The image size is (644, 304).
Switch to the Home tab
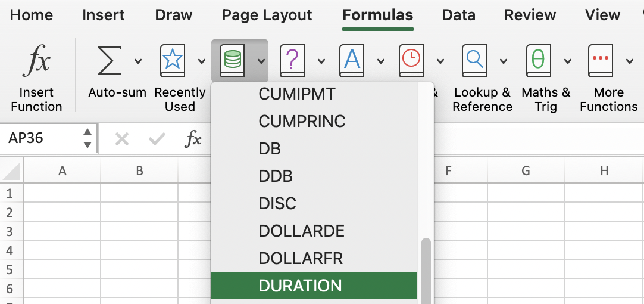pyautogui.click(x=31, y=15)
